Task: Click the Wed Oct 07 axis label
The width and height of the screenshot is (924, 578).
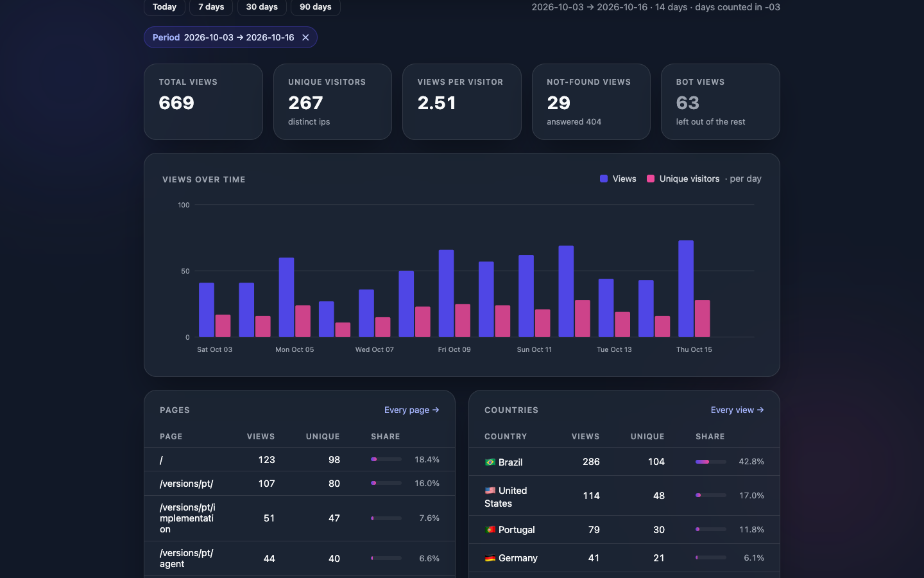Action: tap(375, 349)
